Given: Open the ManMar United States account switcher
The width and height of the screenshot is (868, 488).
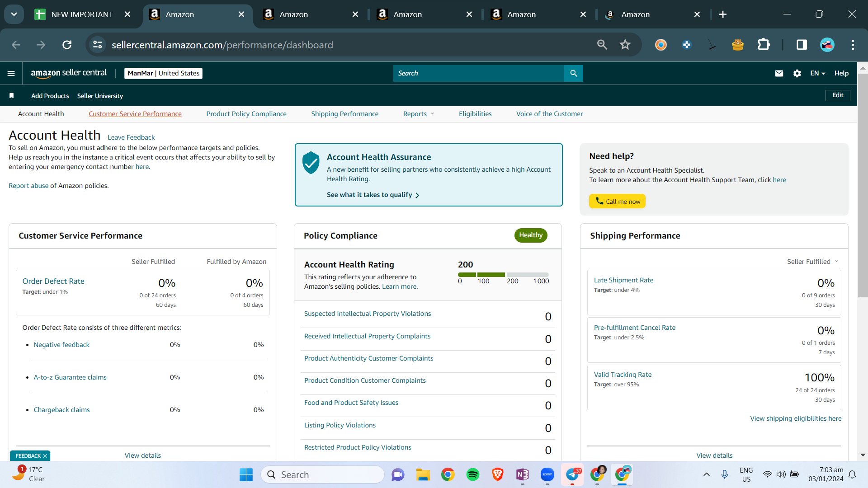Looking at the screenshot, I should tap(163, 73).
